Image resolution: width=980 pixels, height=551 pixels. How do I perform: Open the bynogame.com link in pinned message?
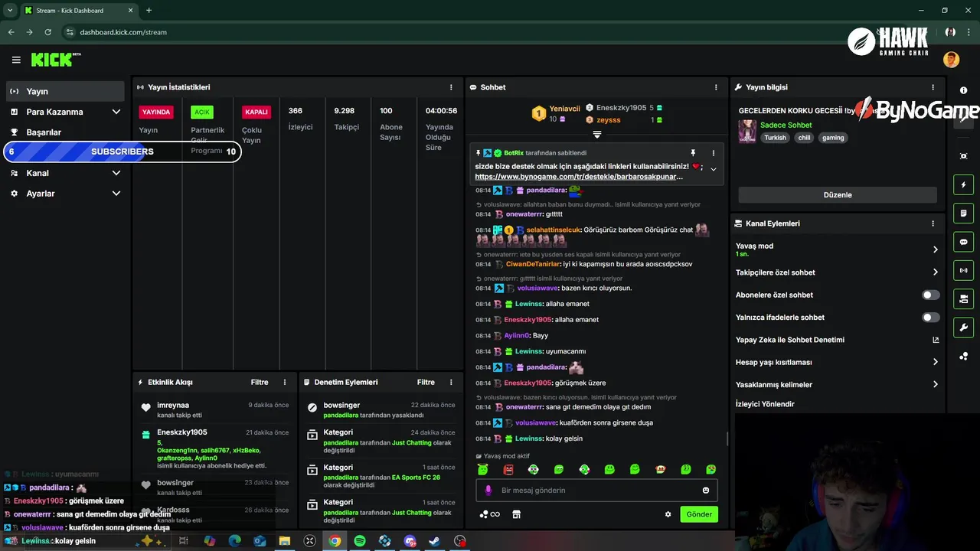click(579, 176)
